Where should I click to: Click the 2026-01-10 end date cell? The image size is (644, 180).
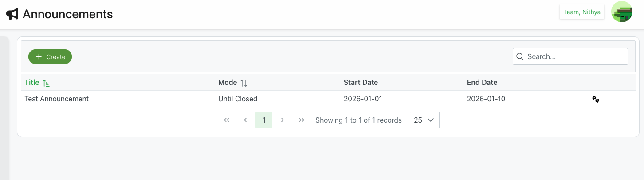coord(486,99)
